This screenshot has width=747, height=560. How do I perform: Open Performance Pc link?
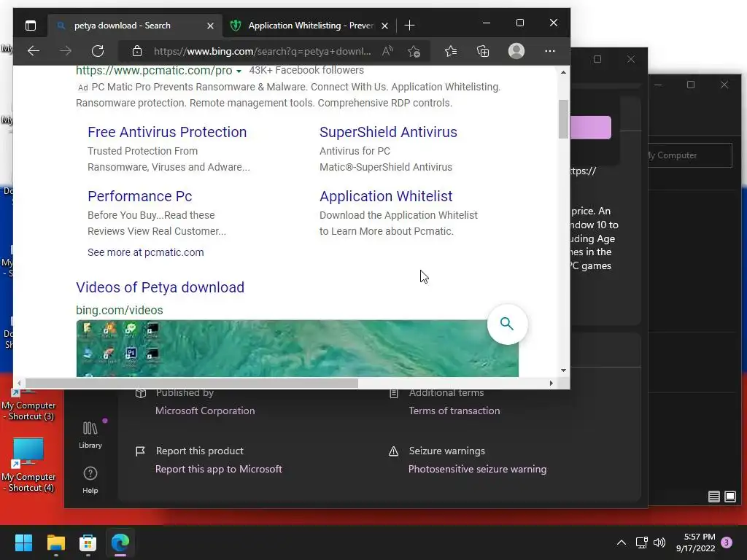pyautogui.click(x=140, y=196)
